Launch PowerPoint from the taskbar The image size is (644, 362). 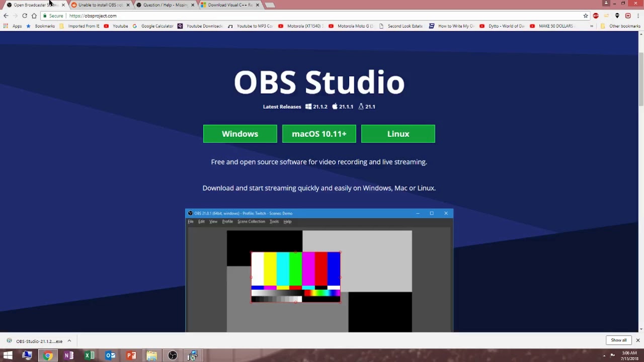[131, 355]
